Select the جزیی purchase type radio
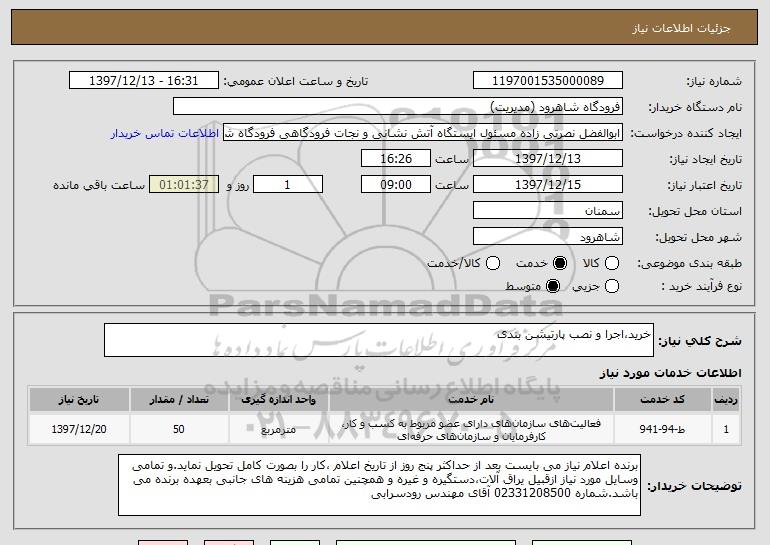 coord(611,286)
